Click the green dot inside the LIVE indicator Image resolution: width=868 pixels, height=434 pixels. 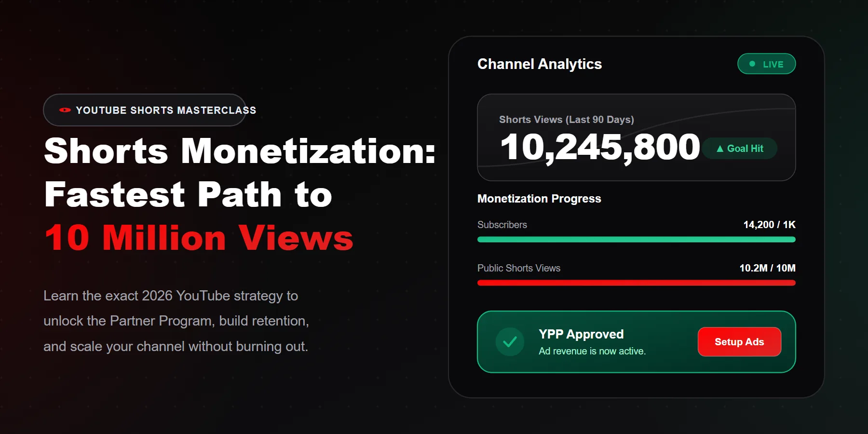coord(752,63)
